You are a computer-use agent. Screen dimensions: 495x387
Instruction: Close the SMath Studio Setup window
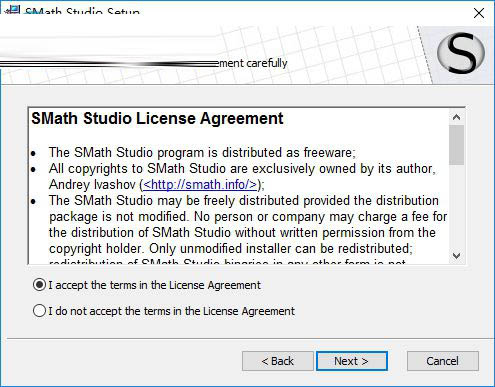click(479, 13)
